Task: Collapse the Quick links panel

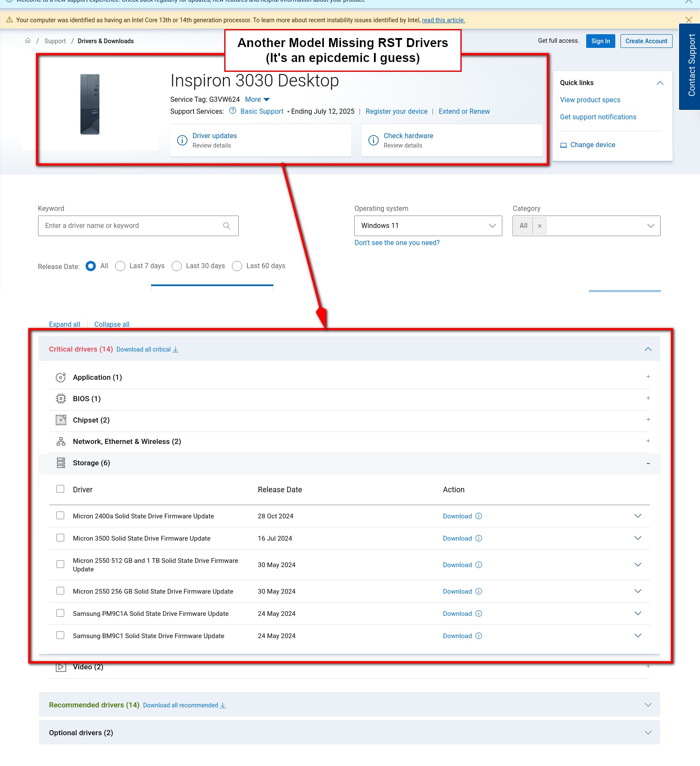Action: 660,83
